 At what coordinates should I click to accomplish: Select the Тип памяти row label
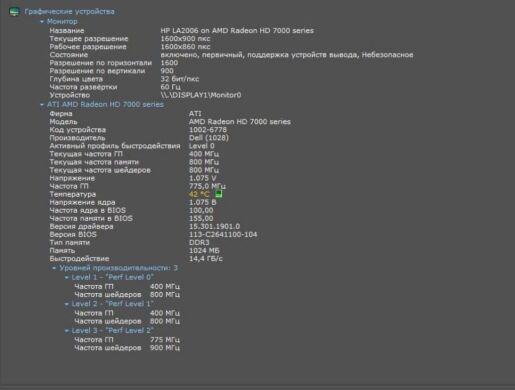click(70, 242)
